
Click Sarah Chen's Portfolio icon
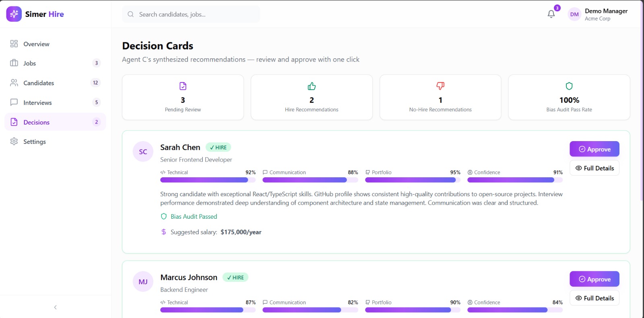point(367,172)
